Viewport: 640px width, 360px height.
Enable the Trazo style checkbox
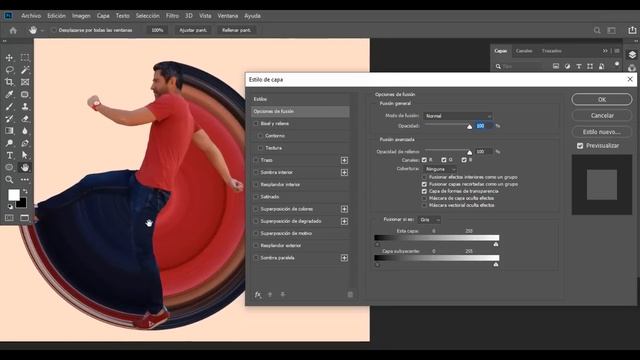256,160
